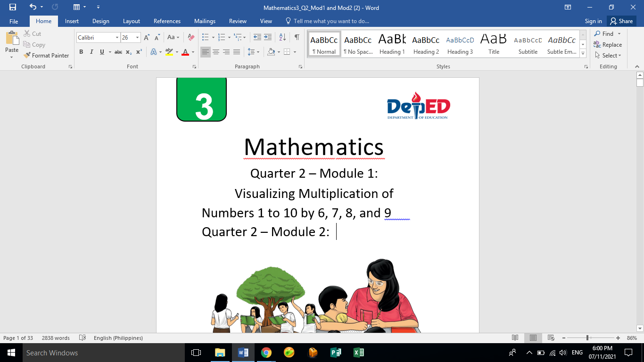The width and height of the screenshot is (644, 362).
Task: Apply Title style from gallery
Action: point(494,44)
